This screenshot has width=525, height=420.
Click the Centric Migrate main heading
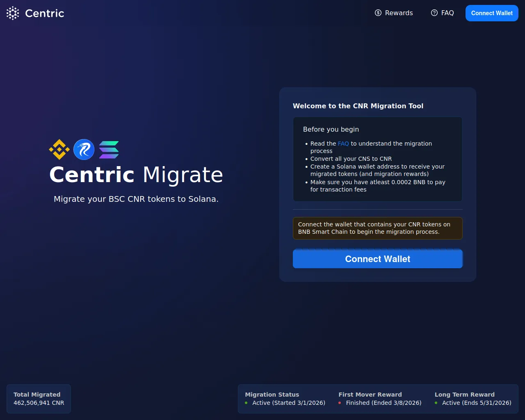pyautogui.click(x=136, y=175)
